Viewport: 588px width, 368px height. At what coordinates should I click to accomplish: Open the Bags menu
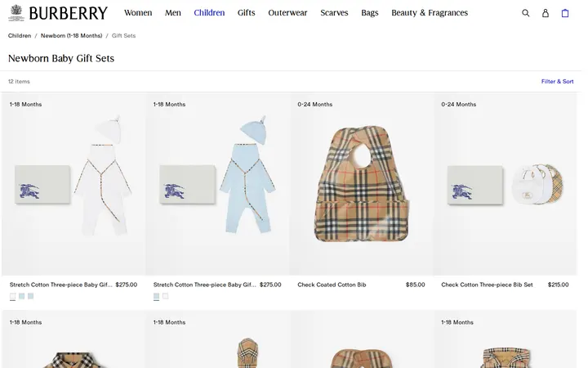(x=370, y=13)
